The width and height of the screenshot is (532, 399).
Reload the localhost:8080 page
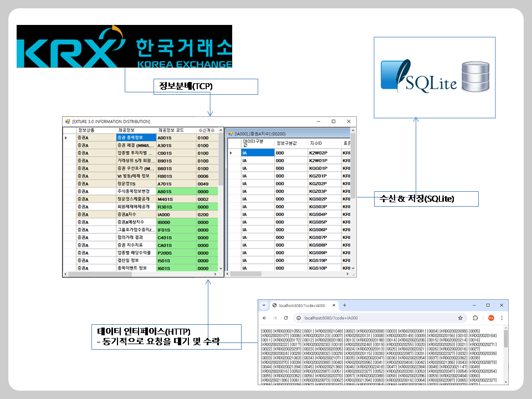[286, 318]
